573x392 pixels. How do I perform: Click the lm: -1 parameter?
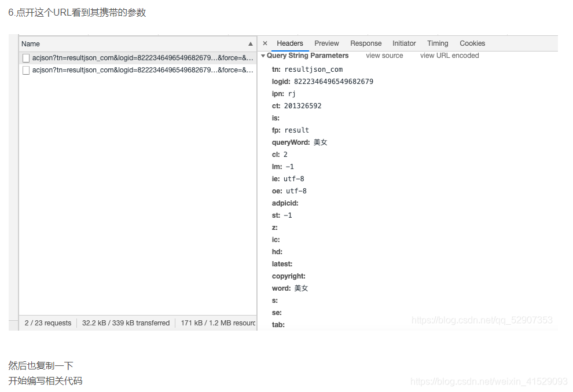pos(283,166)
